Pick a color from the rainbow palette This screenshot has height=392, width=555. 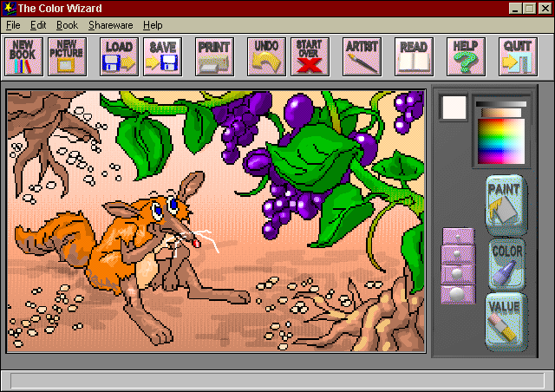pyautogui.click(x=501, y=141)
